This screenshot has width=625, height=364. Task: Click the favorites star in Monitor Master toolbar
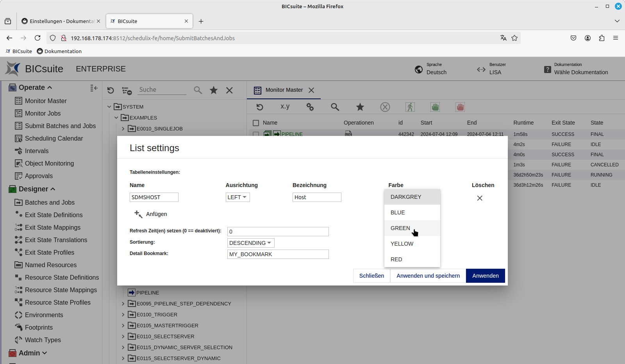click(x=360, y=107)
